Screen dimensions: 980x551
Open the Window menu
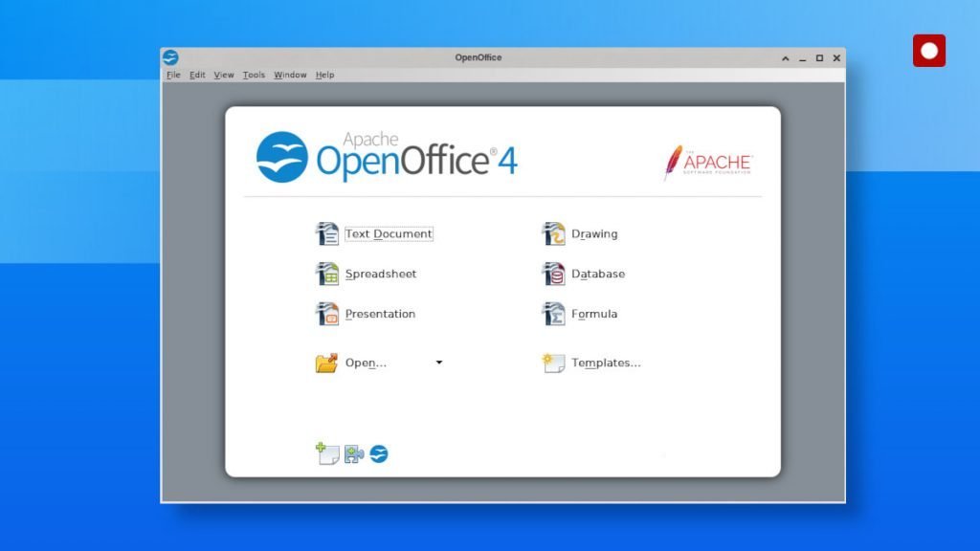pyautogui.click(x=290, y=75)
